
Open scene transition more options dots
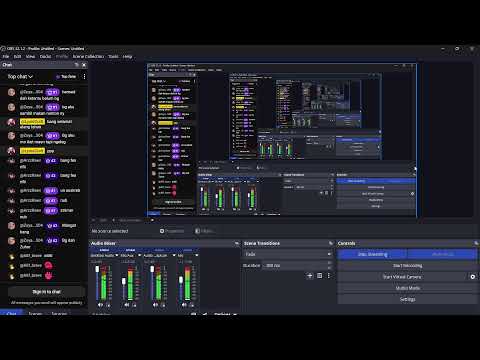click(x=329, y=276)
